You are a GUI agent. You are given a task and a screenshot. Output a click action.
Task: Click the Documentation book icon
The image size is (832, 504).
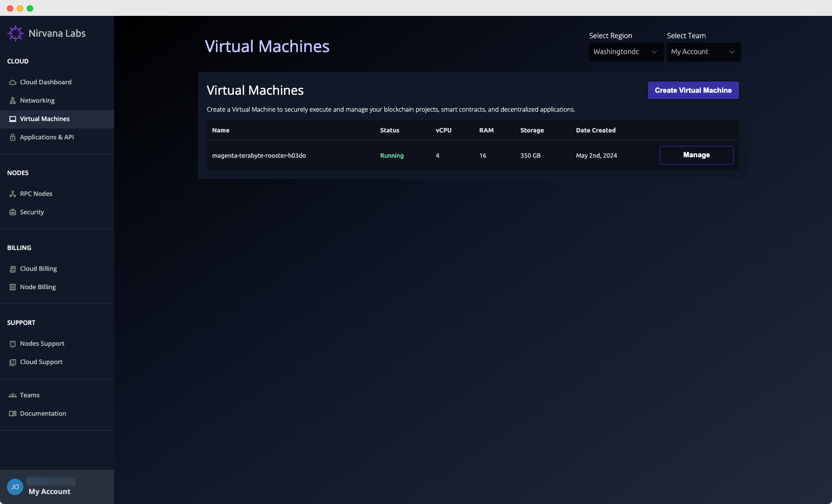pos(13,414)
